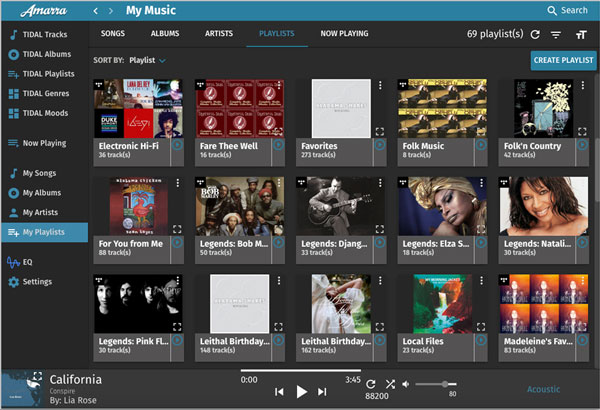The height and width of the screenshot is (410, 600).
Task: Open more options for Favorites playlist
Action: tap(380, 85)
